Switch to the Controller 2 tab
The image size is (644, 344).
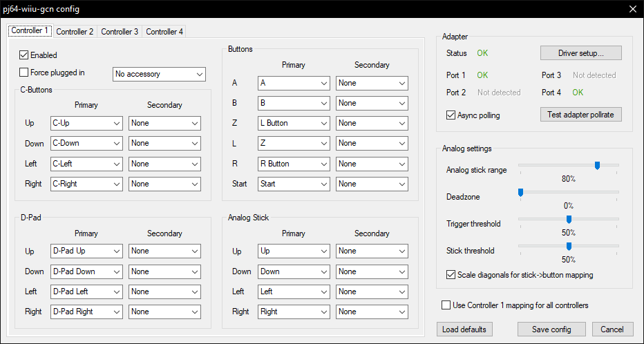tap(75, 32)
